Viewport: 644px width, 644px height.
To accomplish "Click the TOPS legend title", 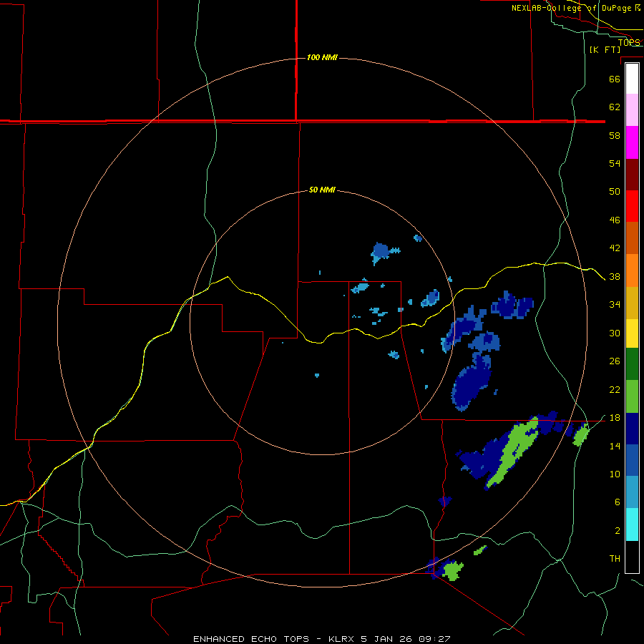I will 629,43.
